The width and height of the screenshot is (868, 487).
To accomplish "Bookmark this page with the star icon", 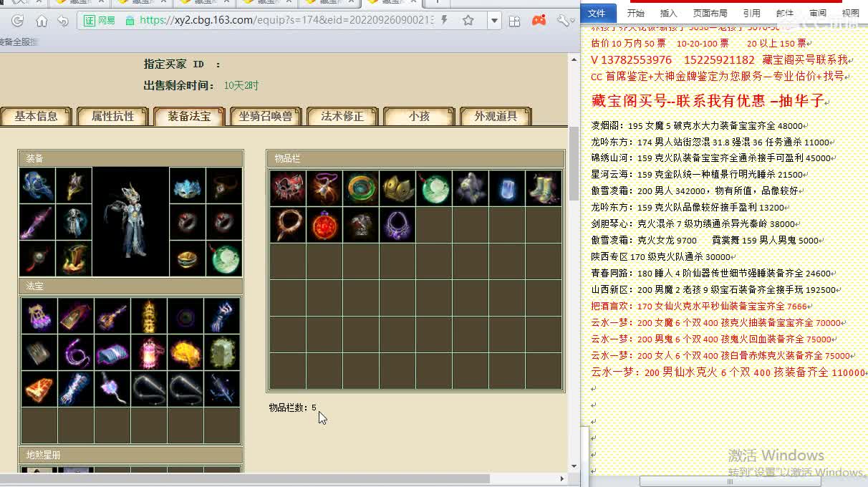I will [468, 21].
